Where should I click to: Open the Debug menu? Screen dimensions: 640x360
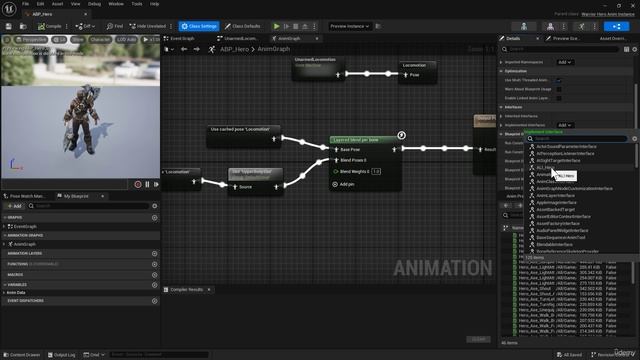(x=94, y=4)
